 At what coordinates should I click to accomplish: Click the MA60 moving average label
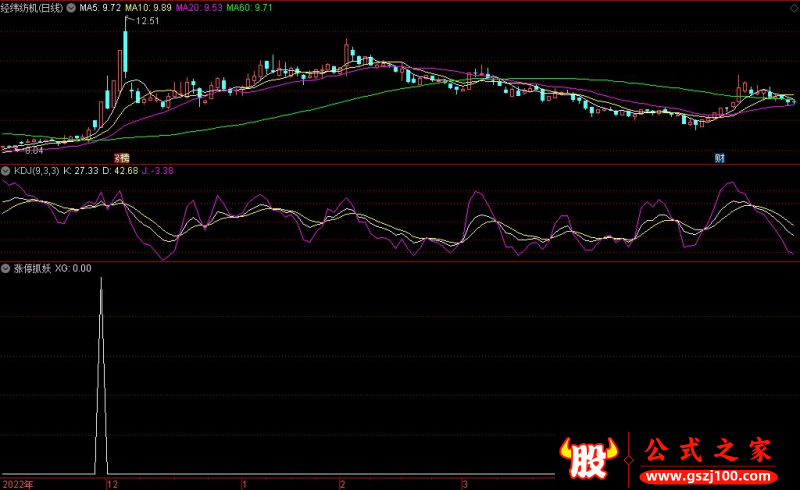tap(251, 7)
